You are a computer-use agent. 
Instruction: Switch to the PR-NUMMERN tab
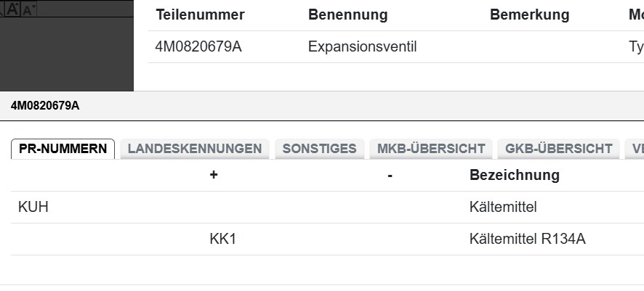pyautogui.click(x=63, y=149)
